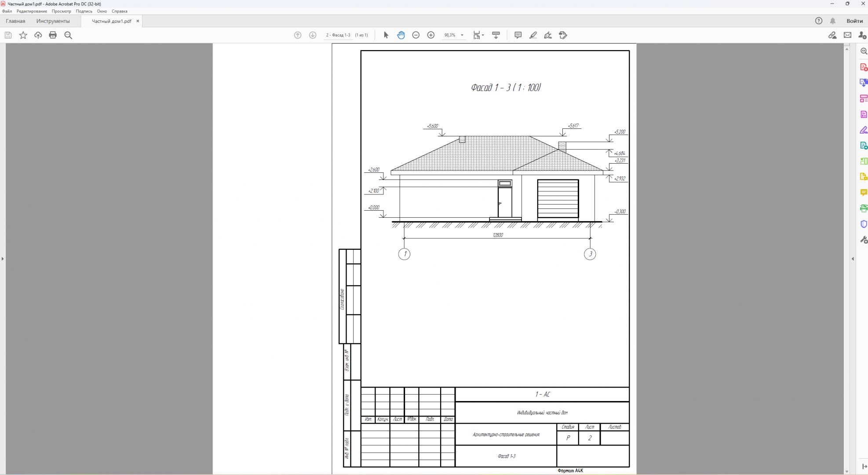Open the Редактирование menu
Image resolution: width=868 pixels, height=475 pixels.
click(32, 11)
